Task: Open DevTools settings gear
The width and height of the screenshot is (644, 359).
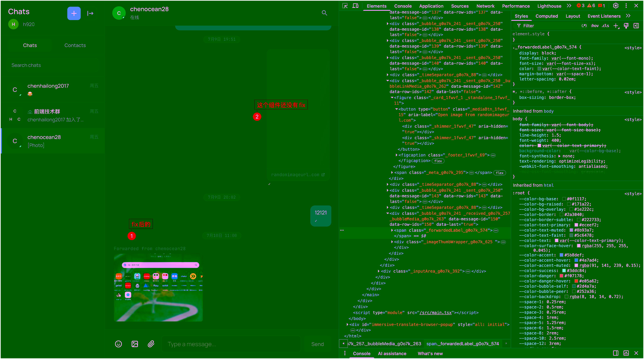Action: [x=616, y=6]
